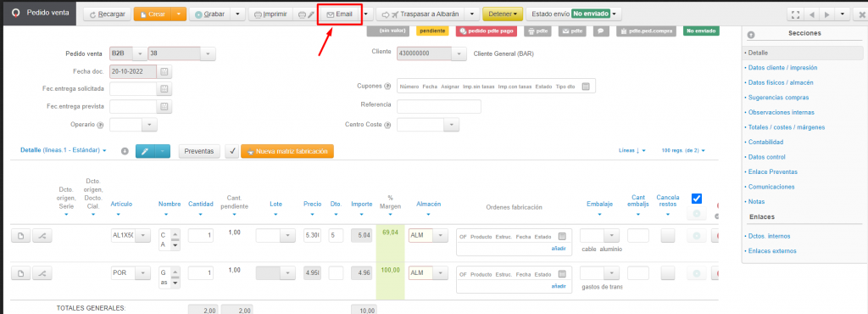Click Cantidad field in the POR line
Image resolution: width=868 pixels, height=314 pixels.
[201, 273]
